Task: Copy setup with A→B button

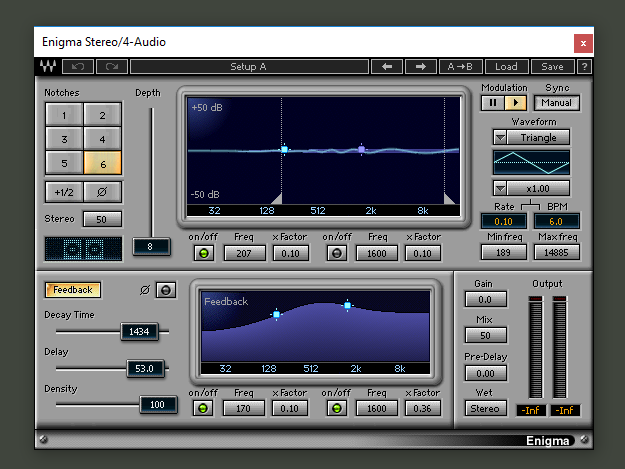Action: pyautogui.click(x=460, y=67)
